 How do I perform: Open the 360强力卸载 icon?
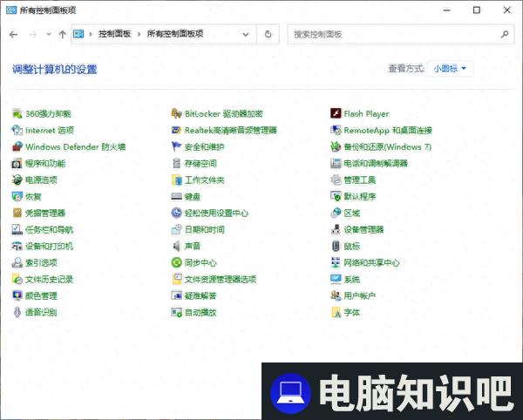point(17,113)
